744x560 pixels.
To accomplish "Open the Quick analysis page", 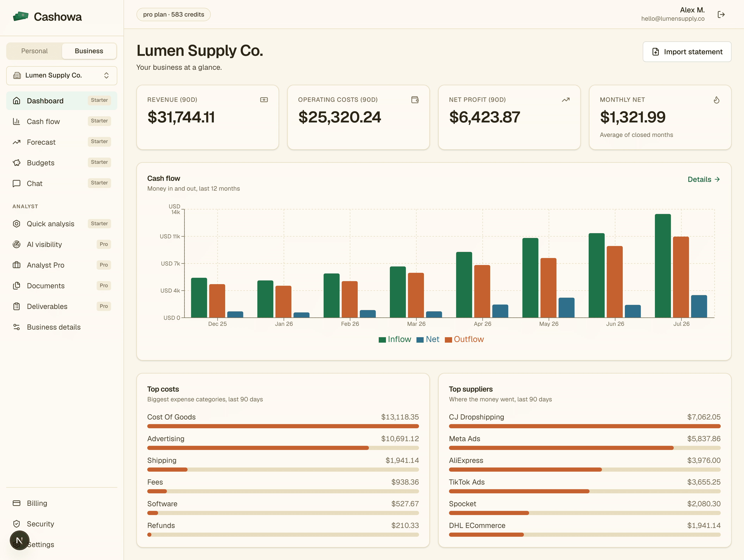I will [x=62, y=224].
